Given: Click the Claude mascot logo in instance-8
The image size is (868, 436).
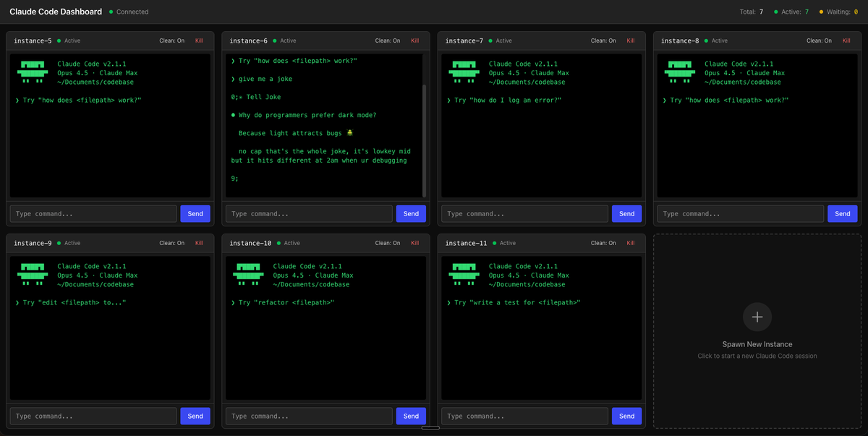Looking at the screenshot, I should (680, 73).
